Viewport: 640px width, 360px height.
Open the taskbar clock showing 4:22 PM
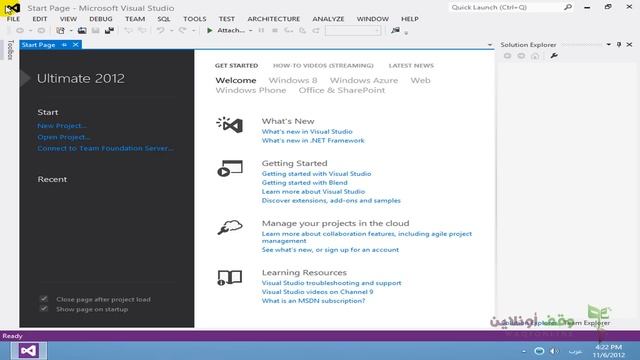coord(609,351)
